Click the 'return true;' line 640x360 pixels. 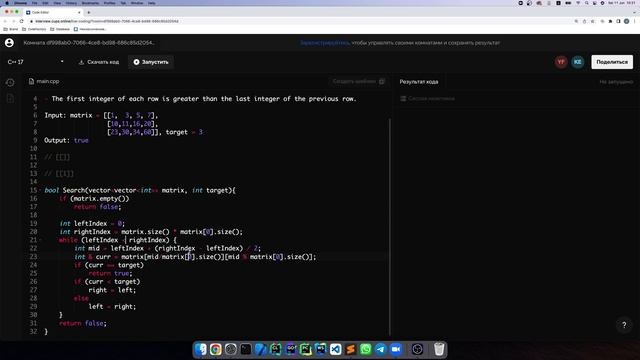[x=110, y=273]
